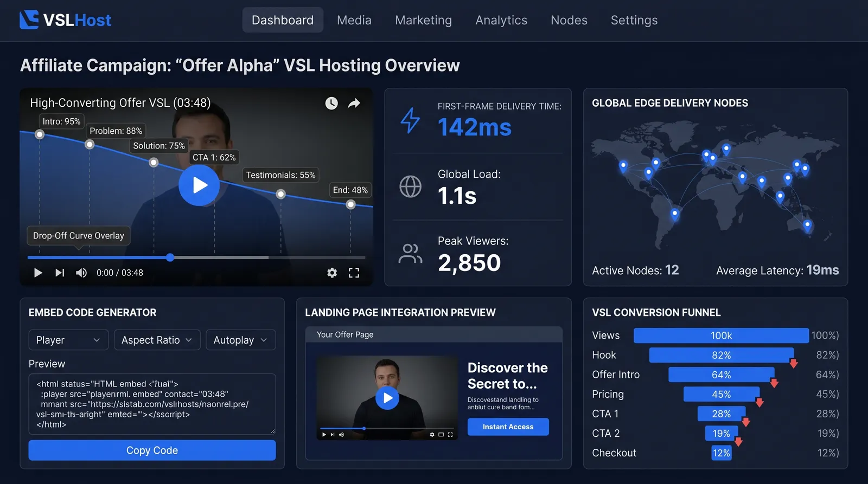This screenshot has height=484, width=868.
Task: Skip to next with the next-track icon
Action: pyautogui.click(x=60, y=273)
